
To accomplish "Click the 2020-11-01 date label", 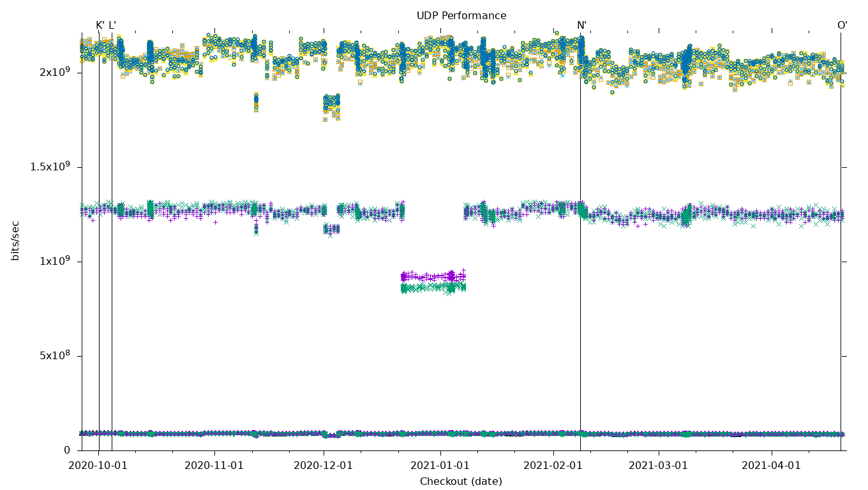I will [214, 466].
